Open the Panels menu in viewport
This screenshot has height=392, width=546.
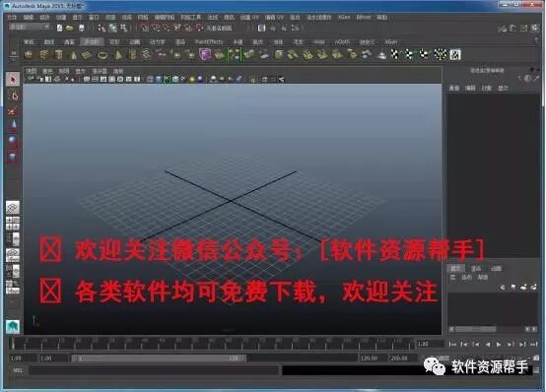click(118, 71)
